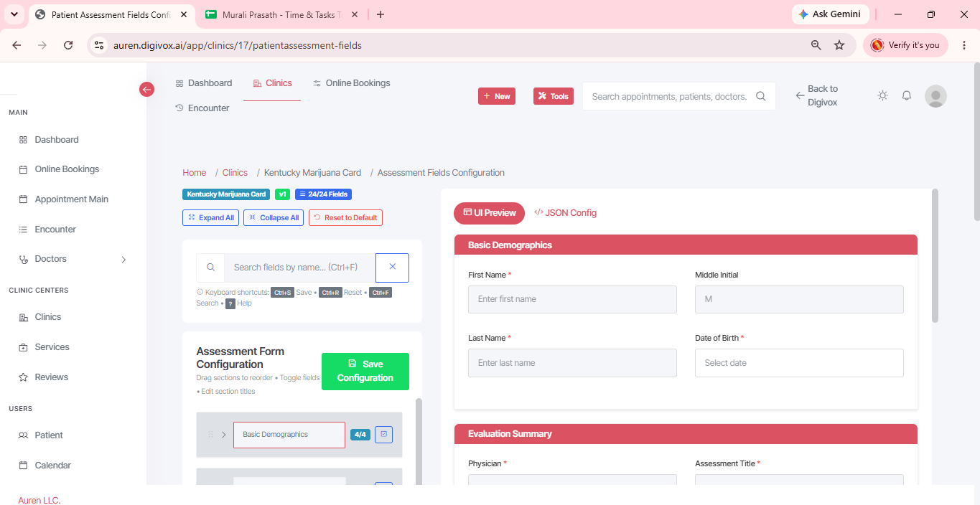Image resolution: width=980 pixels, height=505 pixels.
Task: Switch to the JSON Config tab
Action: (x=566, y=213)
